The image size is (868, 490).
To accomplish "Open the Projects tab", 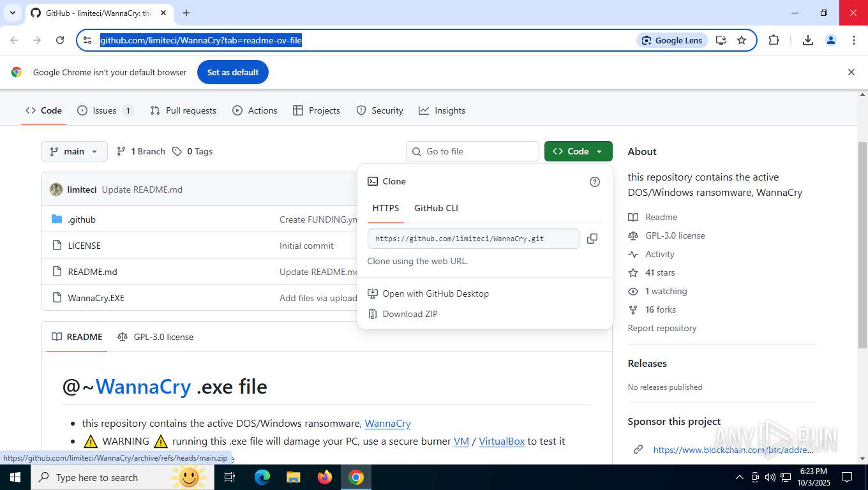I will tap(317, 110).
